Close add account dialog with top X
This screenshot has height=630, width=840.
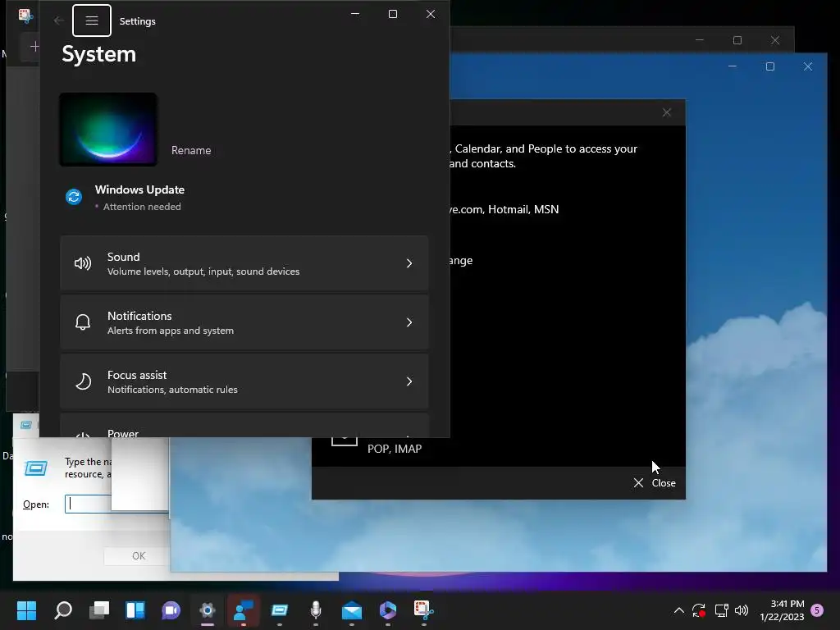tap(666, 112)
